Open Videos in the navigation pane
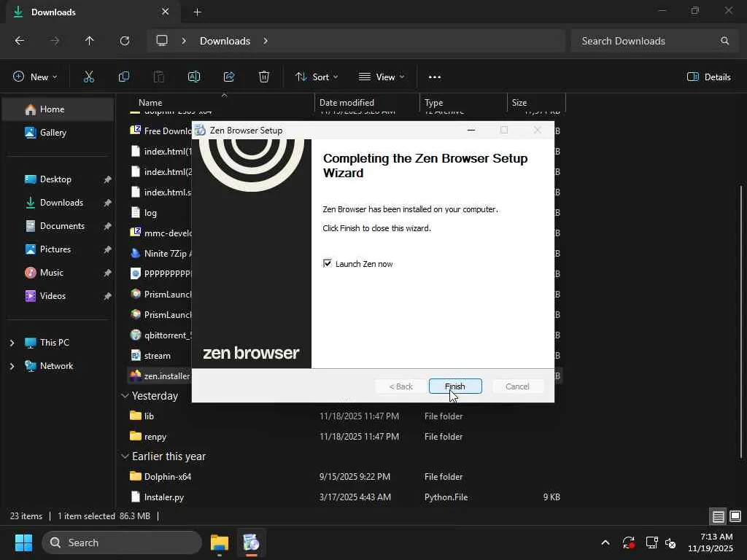The width and height of the screenshot is (747, 560). (58, 296)
